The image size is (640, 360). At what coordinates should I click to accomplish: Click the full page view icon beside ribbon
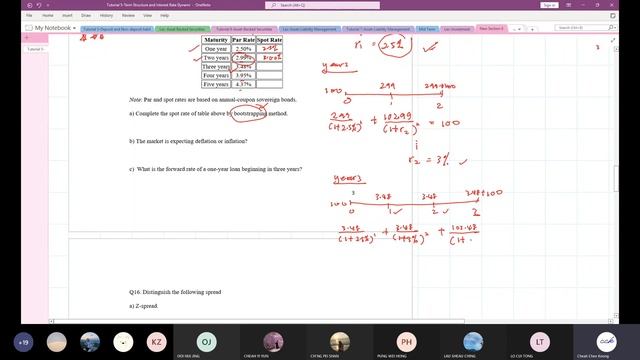(x=613, y=16)
